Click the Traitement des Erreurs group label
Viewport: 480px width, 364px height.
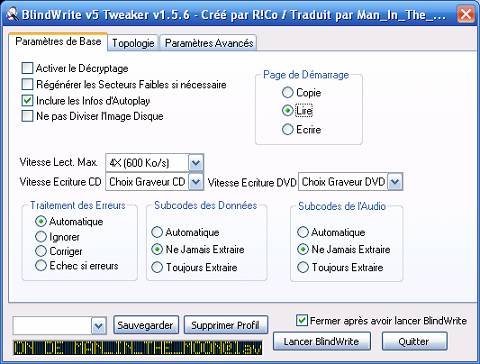click(x=78, y=205)
